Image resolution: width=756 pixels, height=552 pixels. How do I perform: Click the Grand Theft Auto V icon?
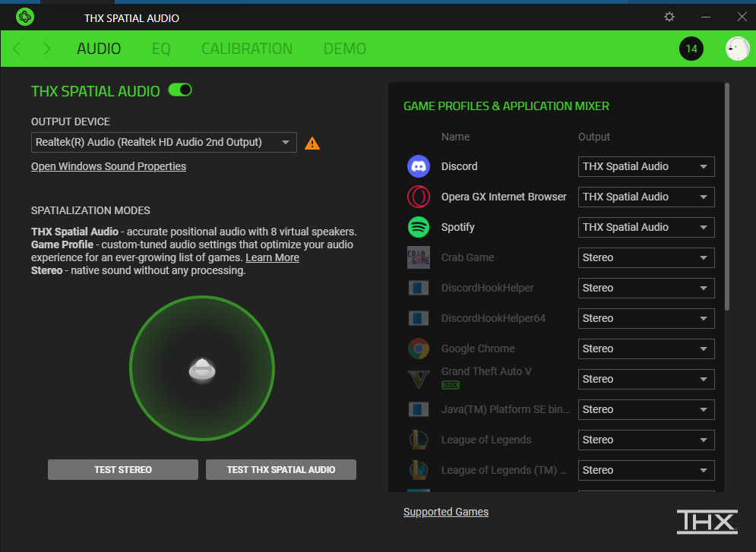pos(419,379)
